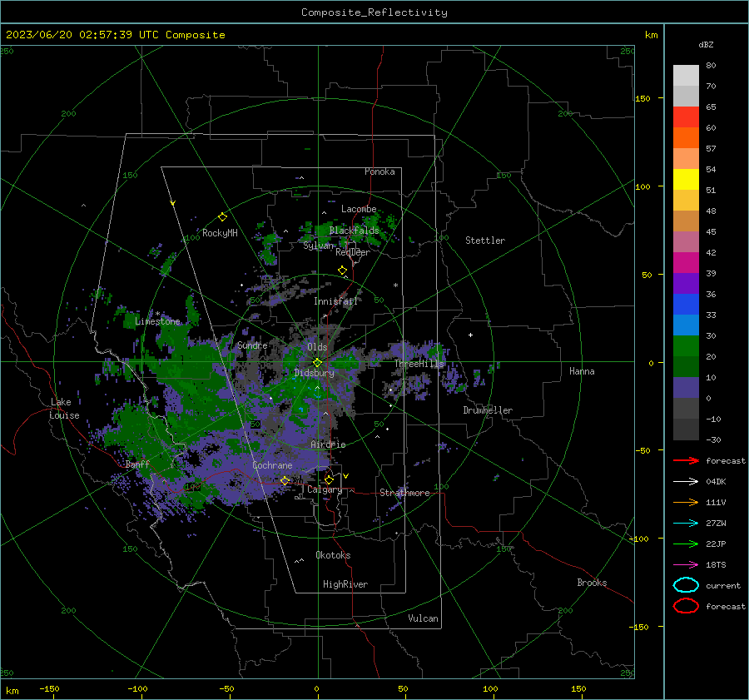Screen dimensions: 749x700
Task: Pick the yellow 54 dBZ color swatch
Action: click(x=686, y=179)
